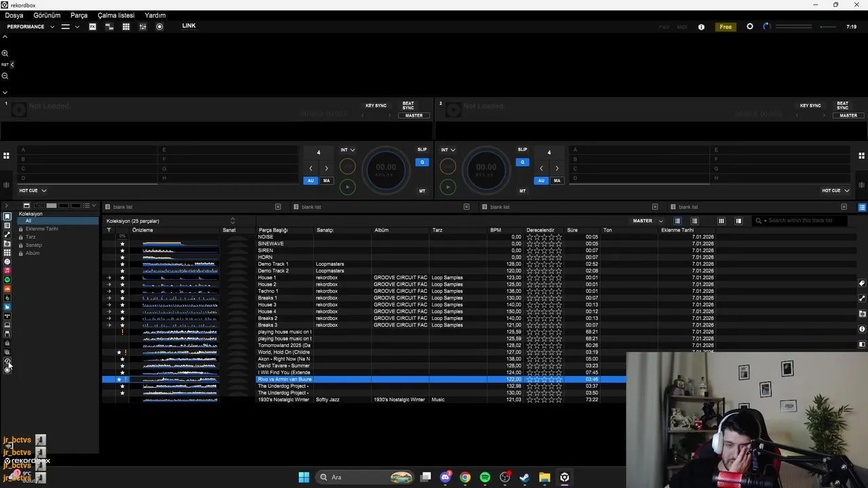Open the sampler grid panel icon
The height and width of the screenshot is (488, 868).
(x=126, y=26)
